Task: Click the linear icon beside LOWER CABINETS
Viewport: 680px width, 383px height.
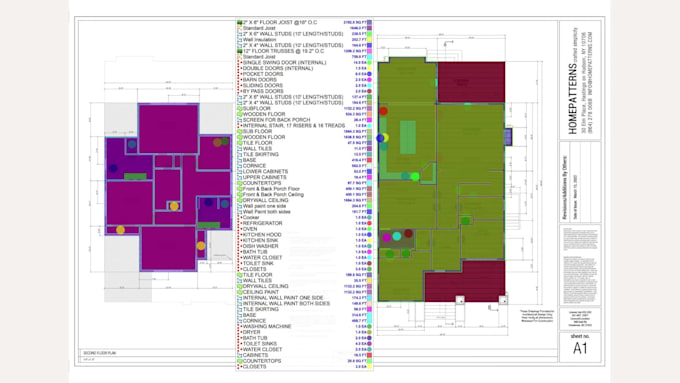Action: click(239, 171)
